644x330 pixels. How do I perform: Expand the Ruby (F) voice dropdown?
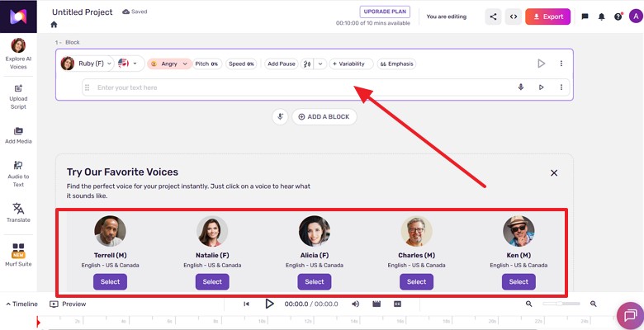pos(87,64)
